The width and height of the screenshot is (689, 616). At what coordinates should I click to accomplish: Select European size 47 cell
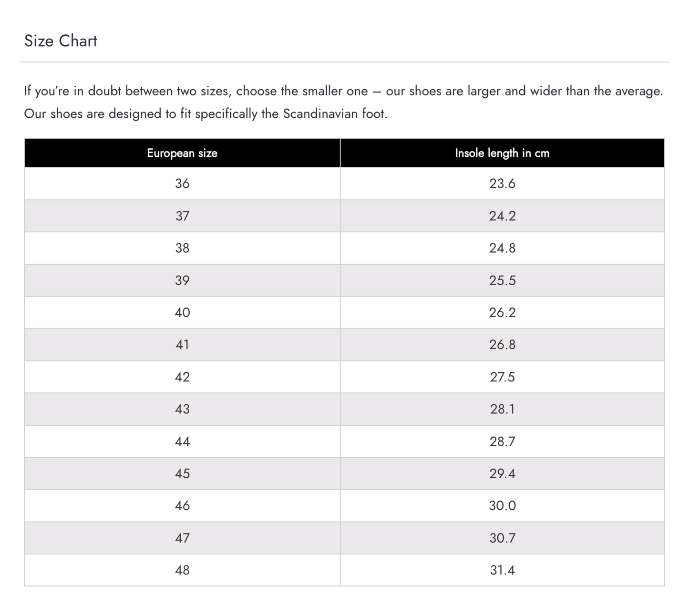182,538
